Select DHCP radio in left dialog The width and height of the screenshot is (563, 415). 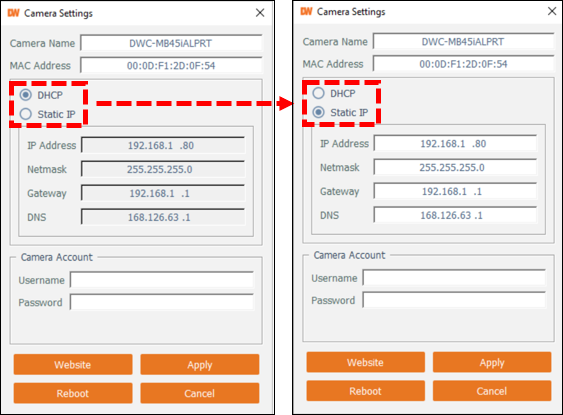25,95
